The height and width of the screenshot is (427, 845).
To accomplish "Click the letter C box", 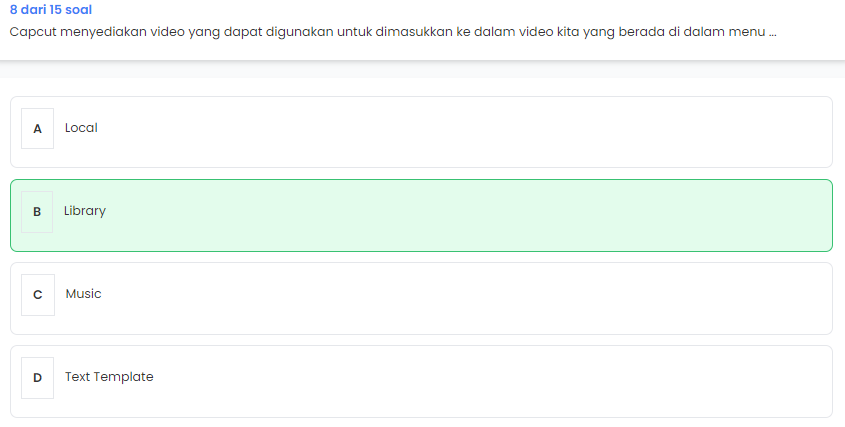I will (x=38, y=295).
